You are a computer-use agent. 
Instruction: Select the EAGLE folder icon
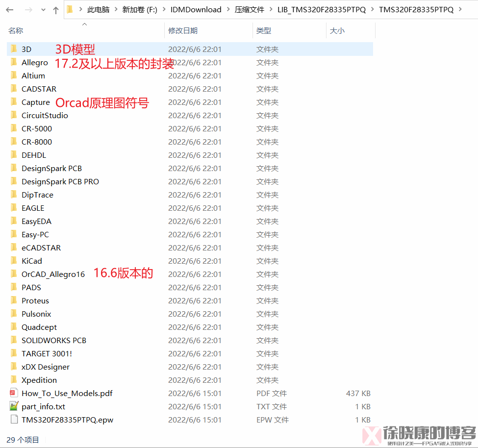coord(14,208)
